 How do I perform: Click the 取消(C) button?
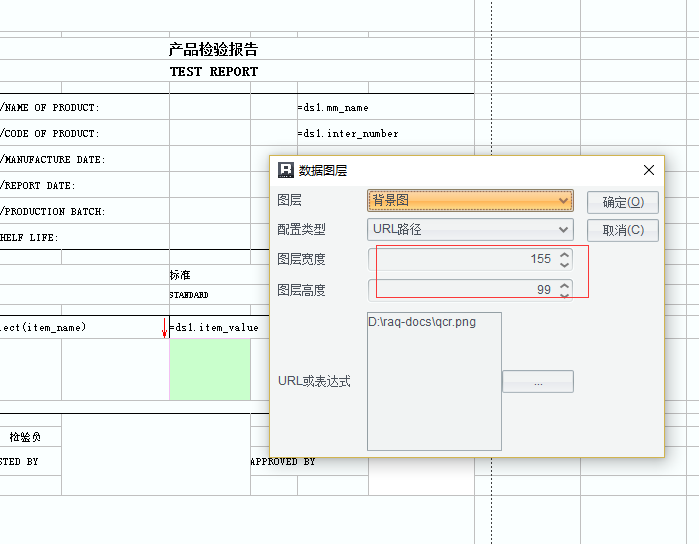coord(623,230)
